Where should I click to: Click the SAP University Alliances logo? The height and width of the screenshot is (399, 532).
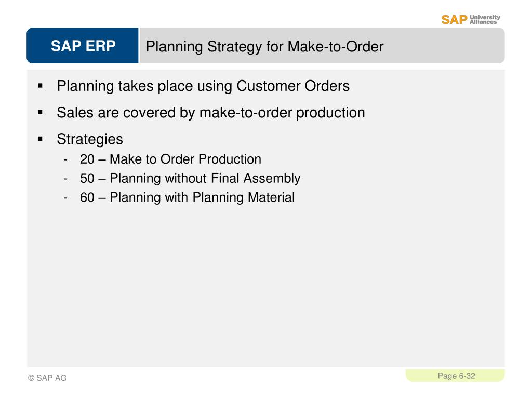tap(471, 20)
